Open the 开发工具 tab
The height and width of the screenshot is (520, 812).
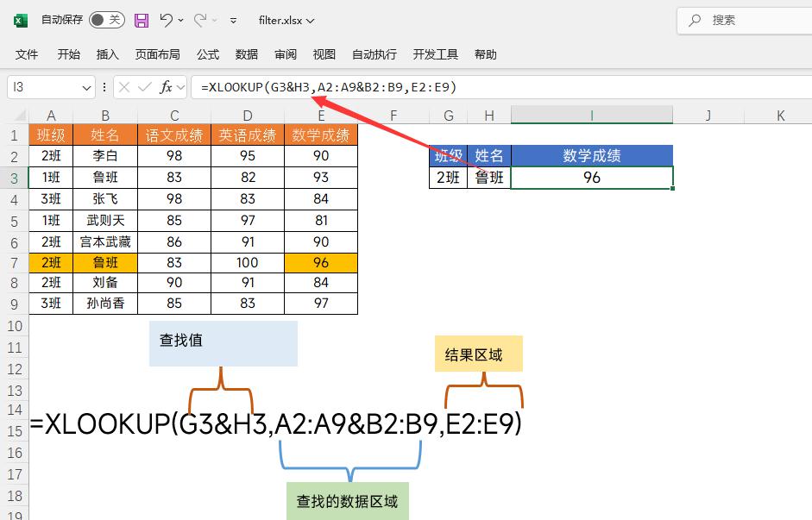(436, 54)
